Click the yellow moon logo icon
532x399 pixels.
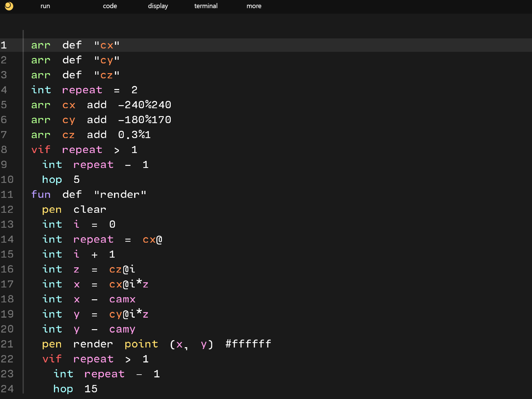pyautogui.click(x=9, y=6)
